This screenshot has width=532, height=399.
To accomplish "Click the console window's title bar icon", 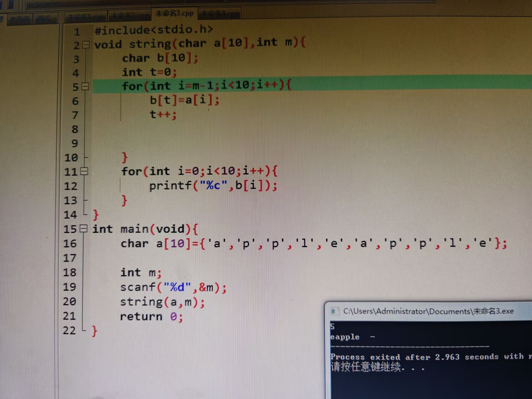I will tap(334, 311).
